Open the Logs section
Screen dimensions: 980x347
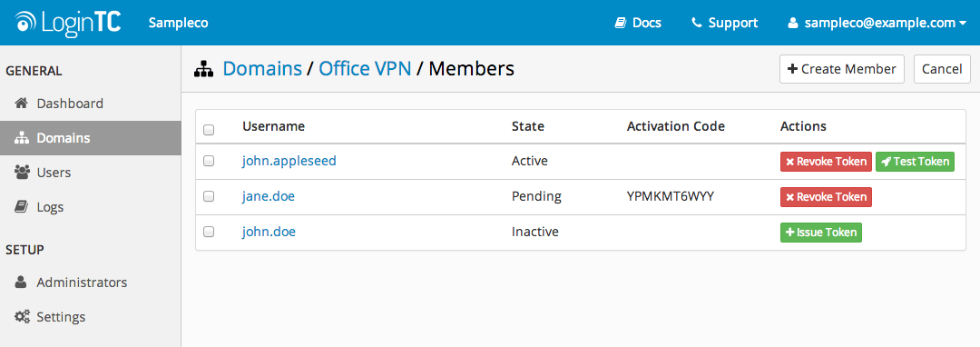pyautogui.click(x=91, y=207)
